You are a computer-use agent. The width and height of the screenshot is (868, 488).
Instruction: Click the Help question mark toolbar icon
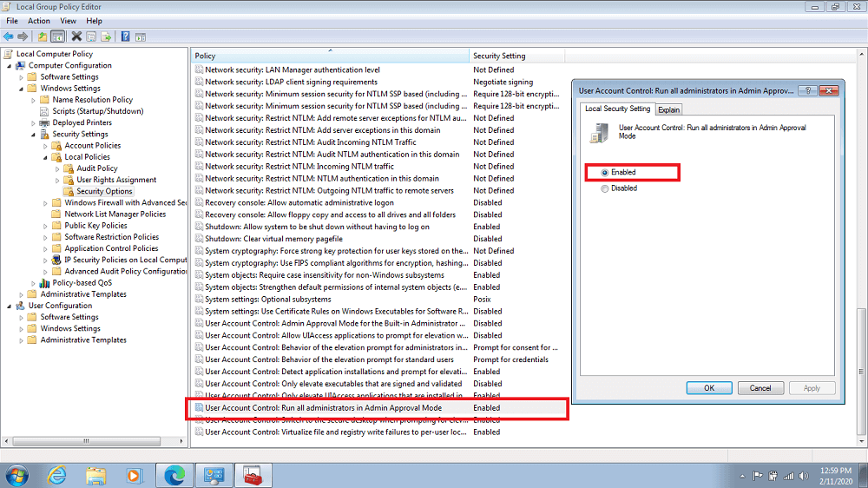pyautogui.click(x=126, y=36)
